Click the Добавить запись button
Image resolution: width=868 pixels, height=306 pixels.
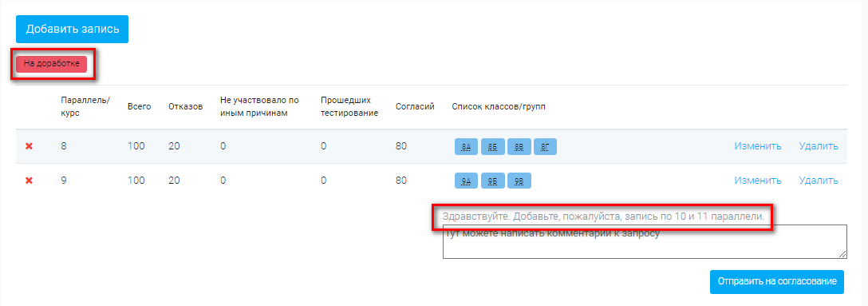(72, 29)
